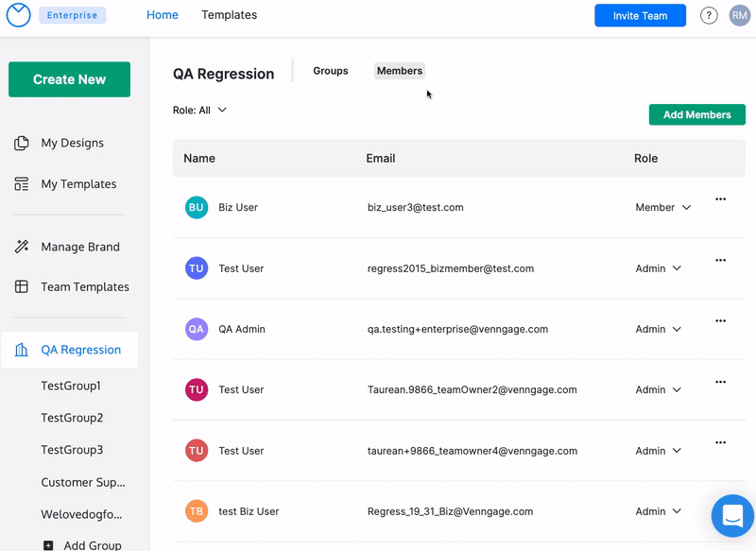Image resolution: width=756 pixels, height=551 pixels.
Task: Open the three-dot options for QA Admin
Action: pyautogui.click(x=720, y=321)
